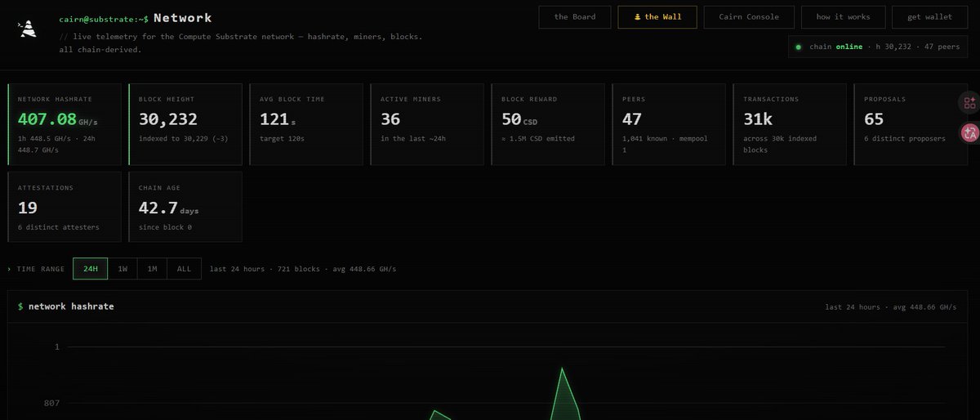Click 'indexed to 30,229 (-3)' text
The height and width of the screenshot is (420, 980).
181,139
